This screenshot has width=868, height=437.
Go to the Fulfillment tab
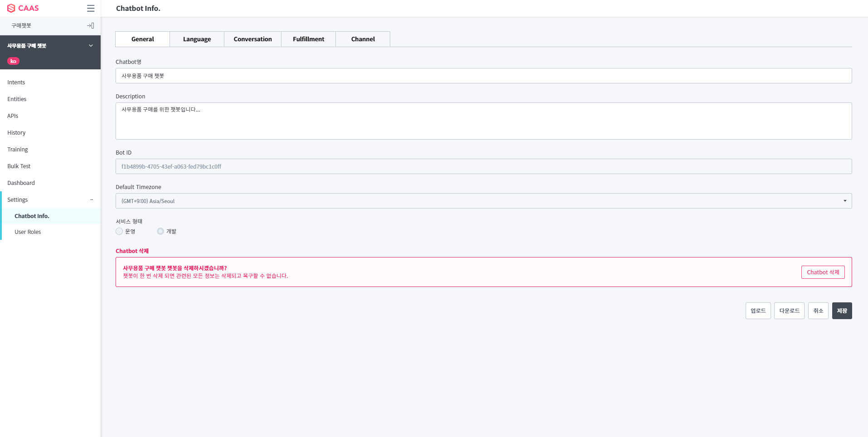[x=308, y=39]
